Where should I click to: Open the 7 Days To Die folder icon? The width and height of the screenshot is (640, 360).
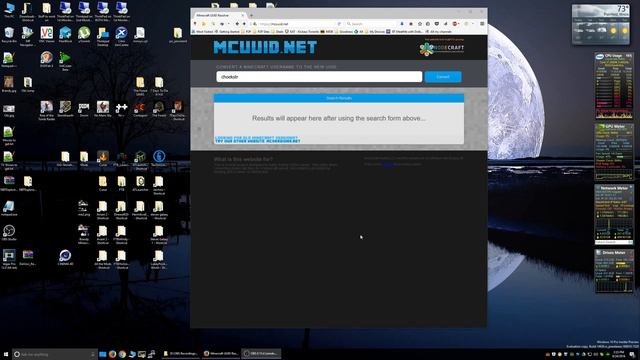point(159,86)
